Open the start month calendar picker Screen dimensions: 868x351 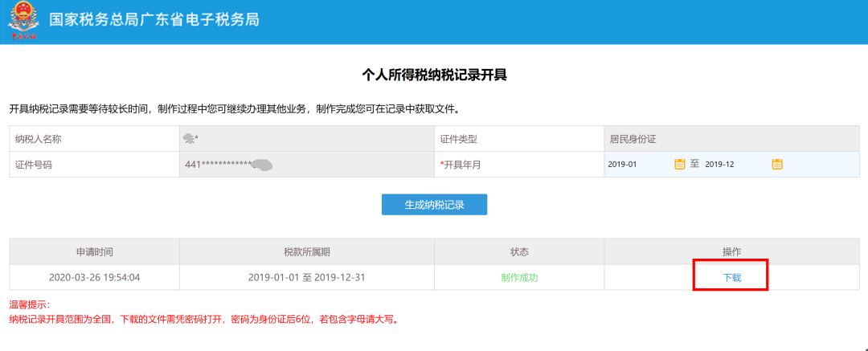coord(680,164)
